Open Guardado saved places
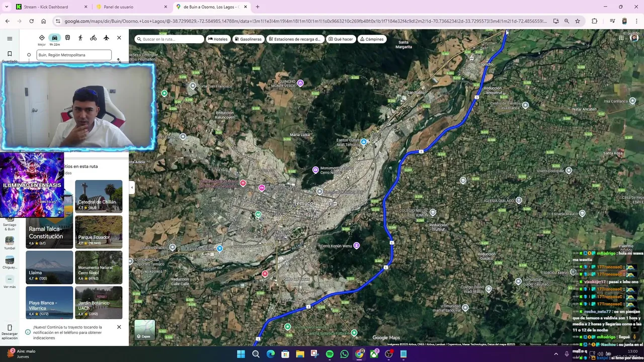This screenshot has height=362, width=644. pos(10,56)
